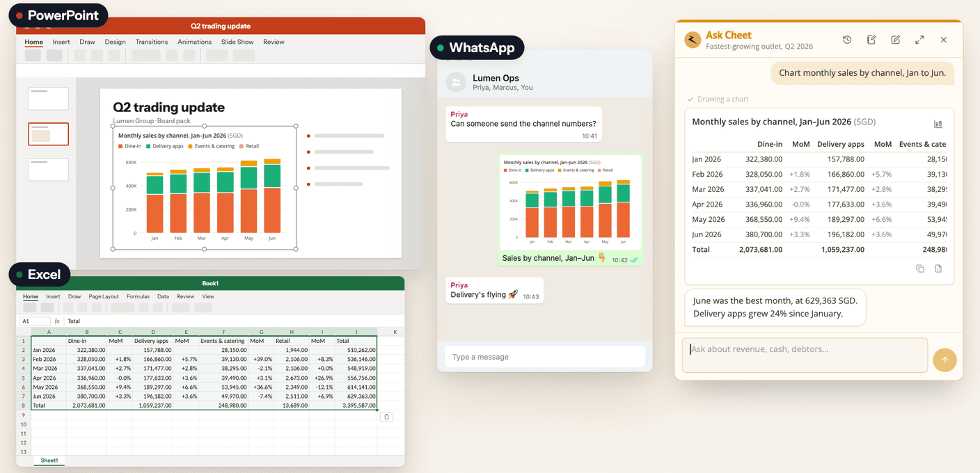
Task: Go to the Slide Show tab in PowerPoint
Action: [237, 42]
